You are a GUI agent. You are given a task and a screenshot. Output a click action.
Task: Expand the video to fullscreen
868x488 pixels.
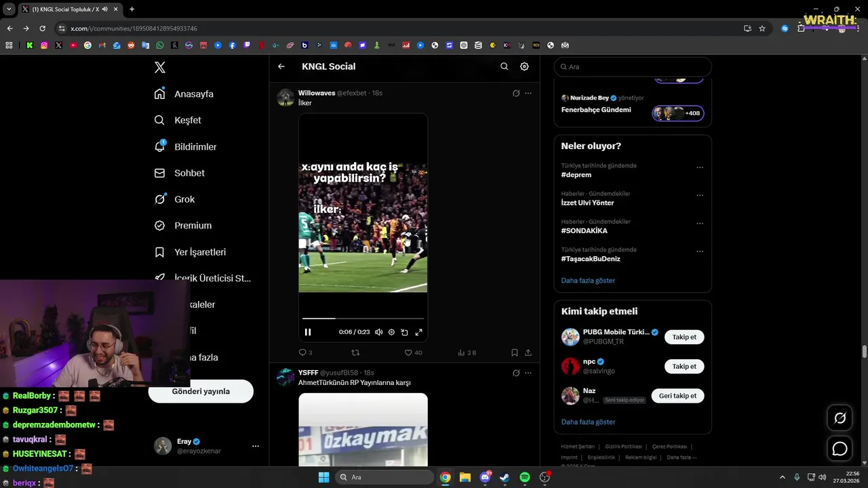tap(418, 332)
